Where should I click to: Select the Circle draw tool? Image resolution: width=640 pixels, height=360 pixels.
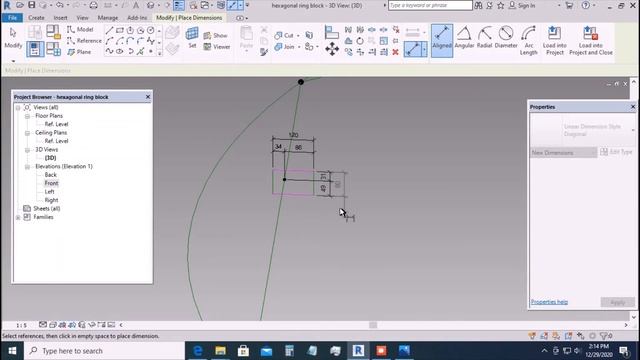pos(151,31)
